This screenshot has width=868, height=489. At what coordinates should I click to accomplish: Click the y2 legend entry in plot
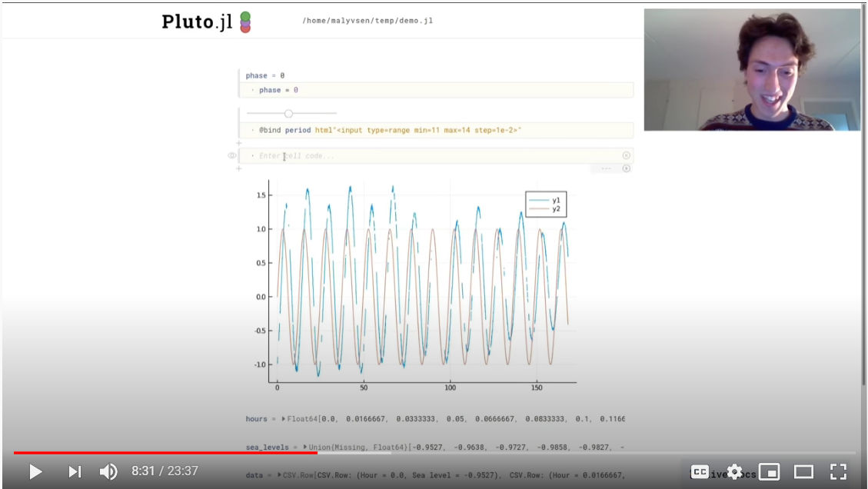(x=545, y=209)
